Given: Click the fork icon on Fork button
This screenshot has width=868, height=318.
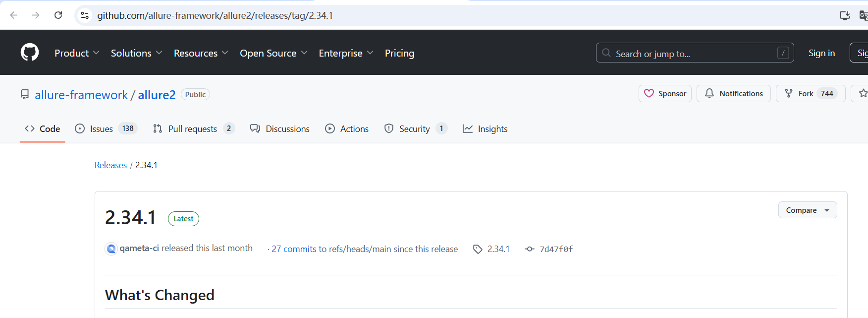Looking at the screenshot, I should point(789,93).
